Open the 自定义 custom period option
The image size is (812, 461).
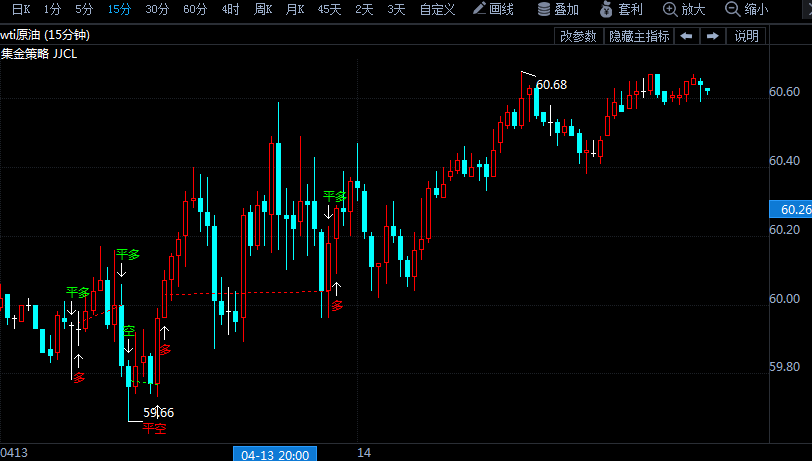tap(437, 9)
